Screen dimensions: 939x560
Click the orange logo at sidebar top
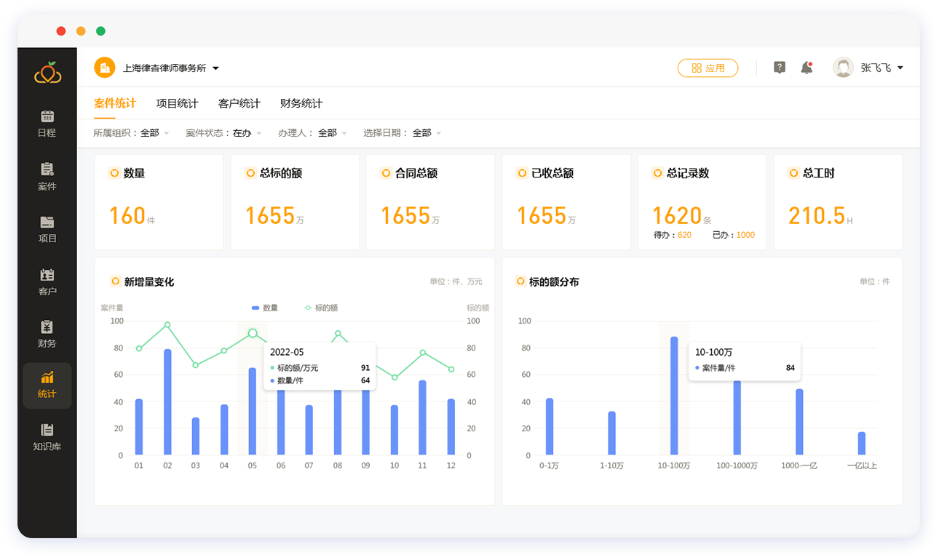click(47, 73)
